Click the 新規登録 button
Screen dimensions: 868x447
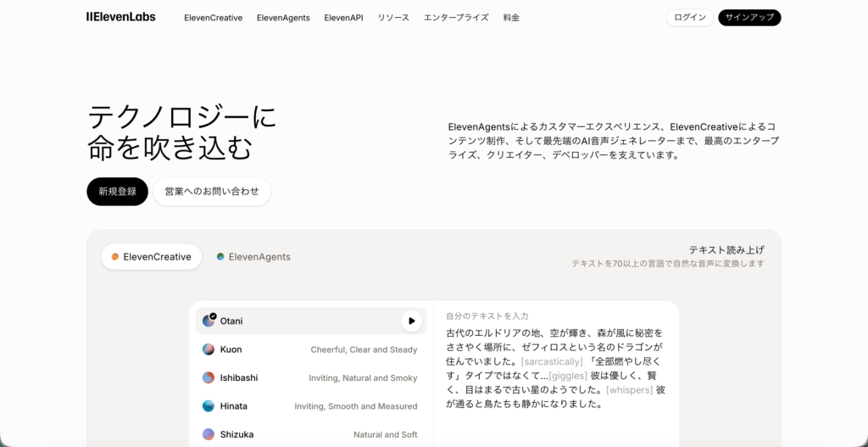coord(117,192)
